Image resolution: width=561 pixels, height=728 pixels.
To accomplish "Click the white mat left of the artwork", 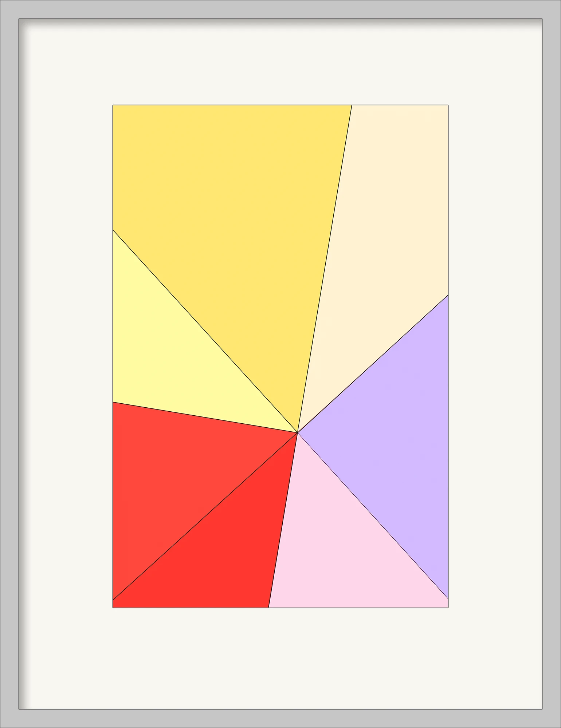I will pos(66,364).
